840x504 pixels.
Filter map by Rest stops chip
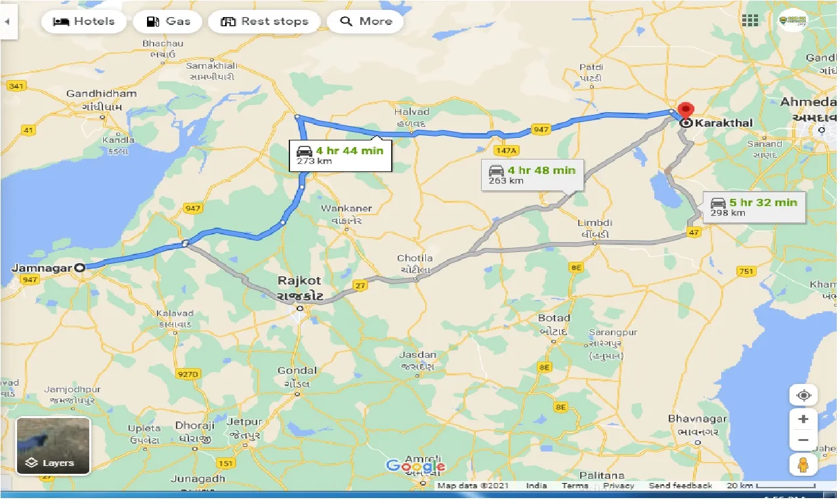pos(264,21)
